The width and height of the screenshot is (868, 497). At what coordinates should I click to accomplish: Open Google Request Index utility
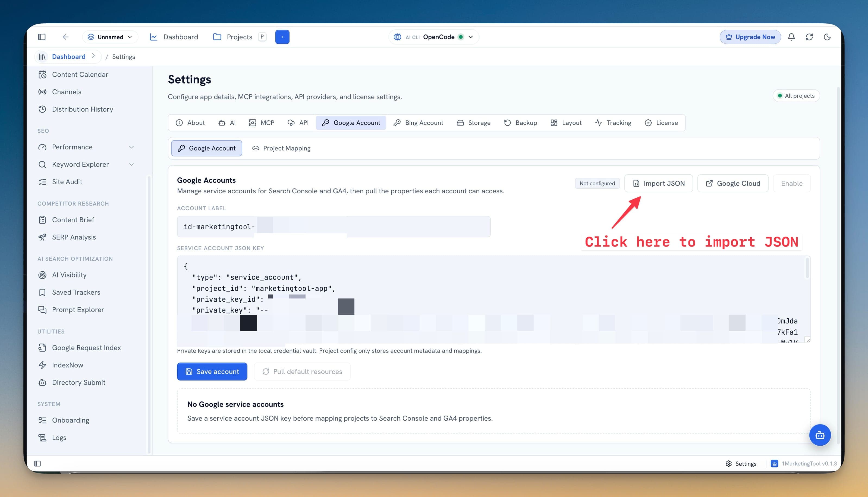[x=86, y=348]
